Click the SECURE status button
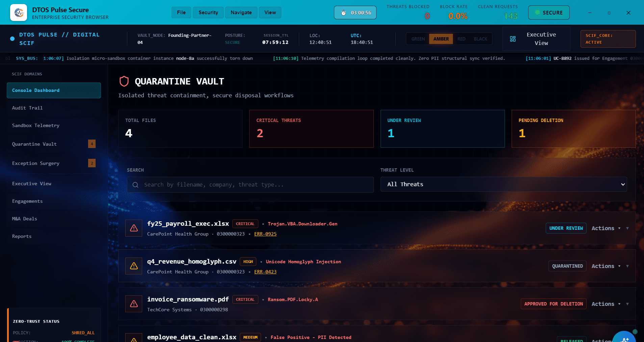 [x=549, y=13]
